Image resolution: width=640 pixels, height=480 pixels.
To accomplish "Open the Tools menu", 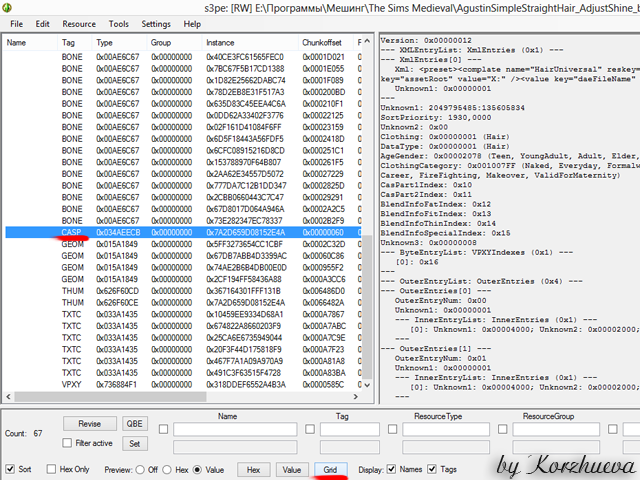I will (119, 23).
